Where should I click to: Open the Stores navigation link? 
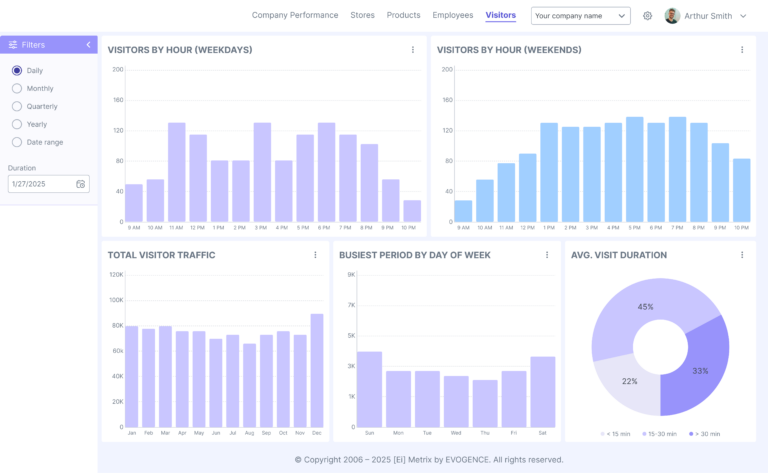363,15
